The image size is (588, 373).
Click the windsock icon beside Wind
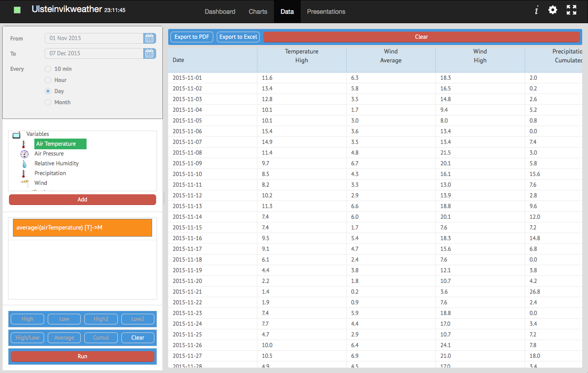[x=25, y=183]
